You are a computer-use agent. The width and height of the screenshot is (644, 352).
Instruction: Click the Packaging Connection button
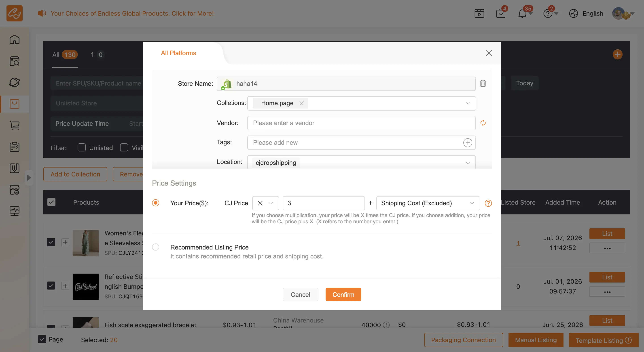point(463,340)
